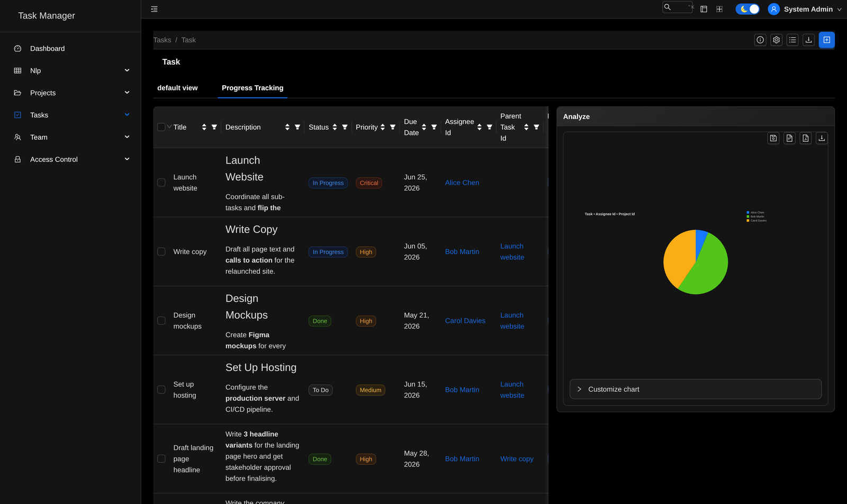The height and width of the screenshot is (504, 847).
Task: Filter the Due Date column
Action: point(434,127)
